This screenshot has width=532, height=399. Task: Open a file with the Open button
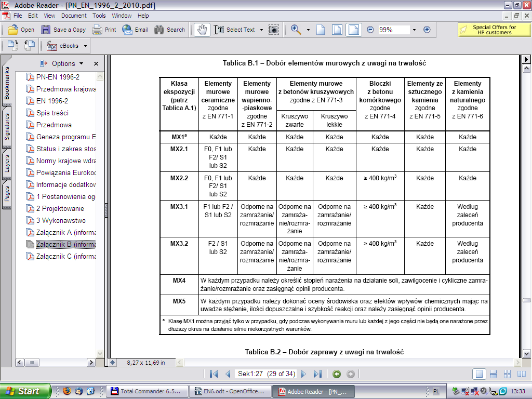click(21, 30)
